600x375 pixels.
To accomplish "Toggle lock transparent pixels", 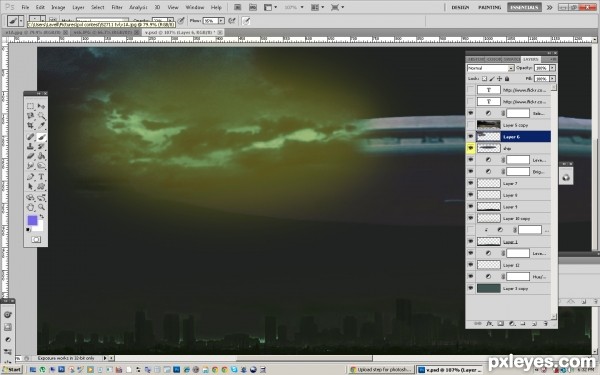I will pos(484,78).
